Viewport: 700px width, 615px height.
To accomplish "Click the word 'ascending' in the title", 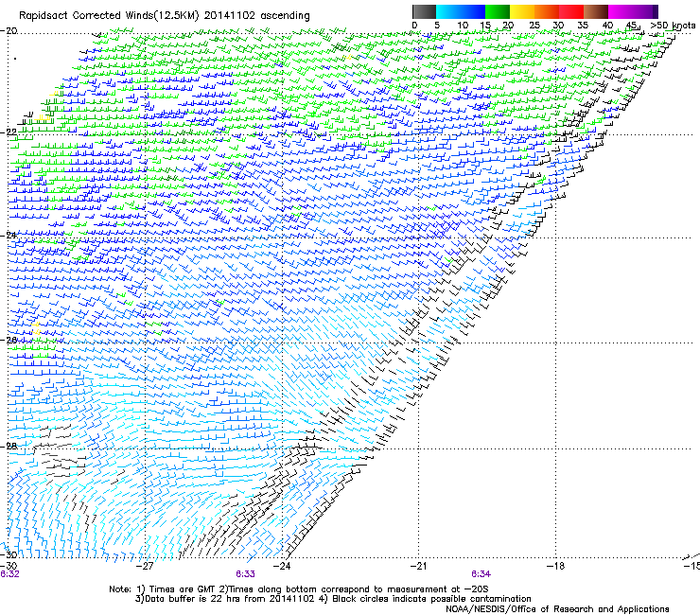I will (285, 16).
